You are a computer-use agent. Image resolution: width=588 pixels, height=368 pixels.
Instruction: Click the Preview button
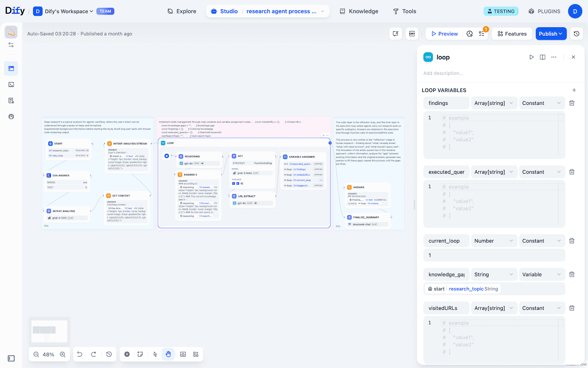point(444,34)
